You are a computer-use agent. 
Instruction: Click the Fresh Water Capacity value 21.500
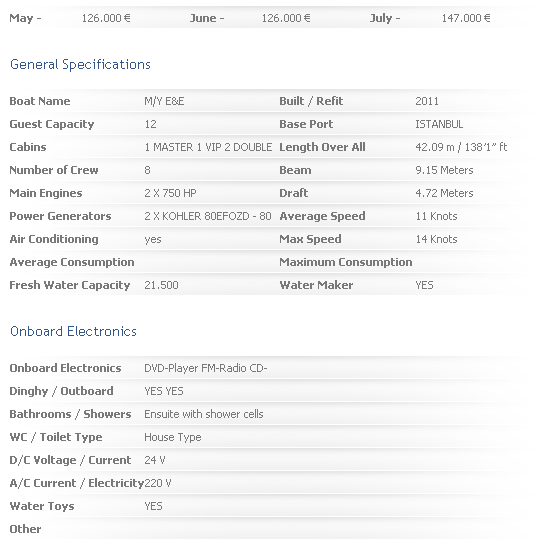pyautogui.click(x=161, y=285)
